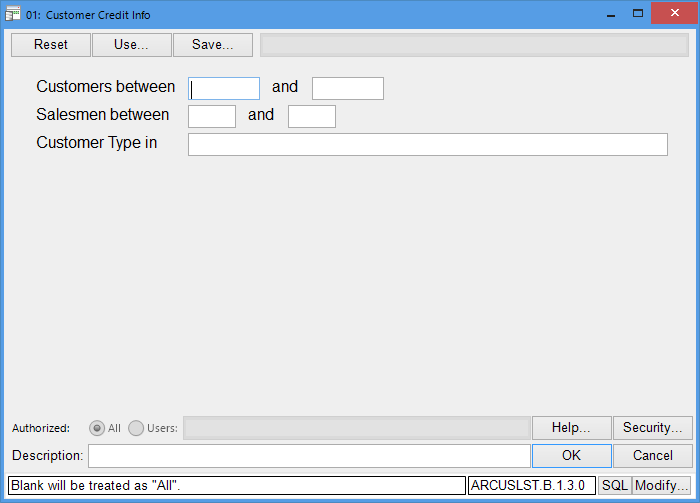Image resolution: width=700 pixels, height=503 pixels.
Task: Select the first Salesmen between field
Action: [x=211, y=117]
